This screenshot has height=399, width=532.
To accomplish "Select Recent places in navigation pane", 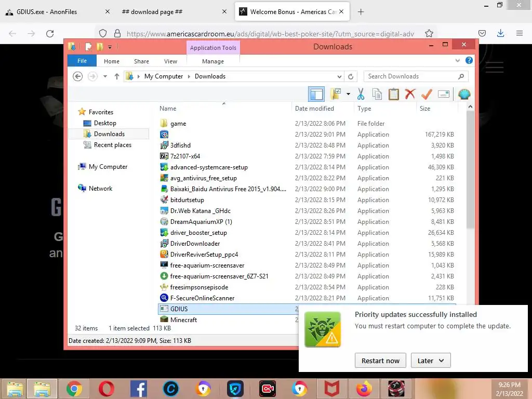I will pyautogui.click(x=112, y=144).
